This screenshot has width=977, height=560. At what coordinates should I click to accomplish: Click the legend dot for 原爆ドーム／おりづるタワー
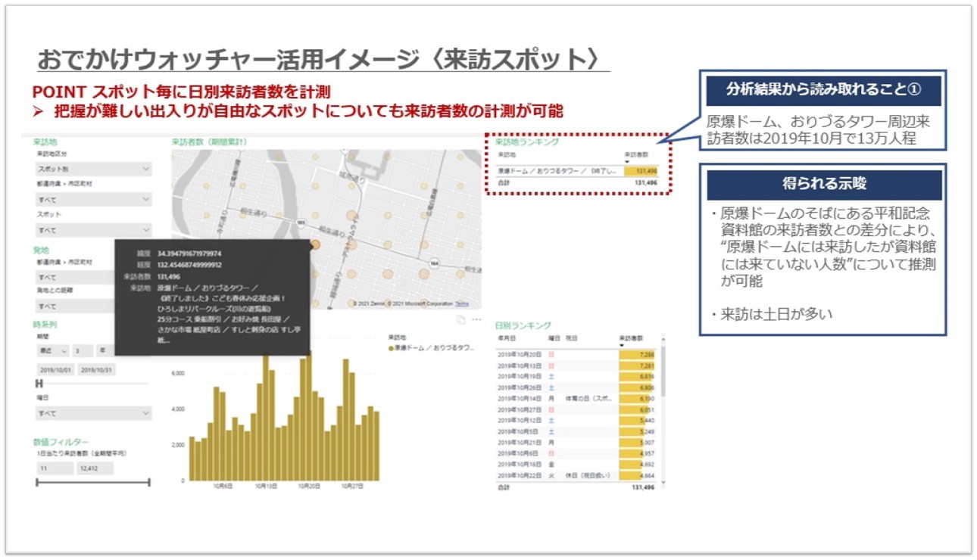pos(391,348)
